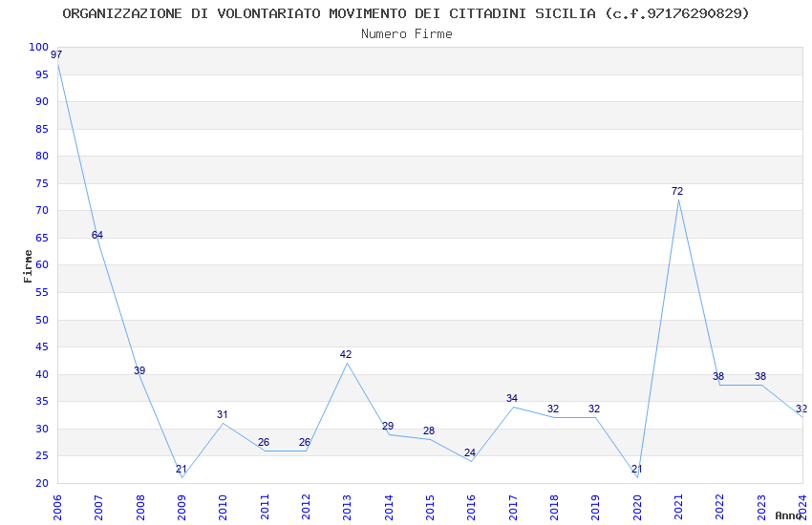Select the data label 21 above year 2020
Screen dimensions: 812x525
point(637,469)
